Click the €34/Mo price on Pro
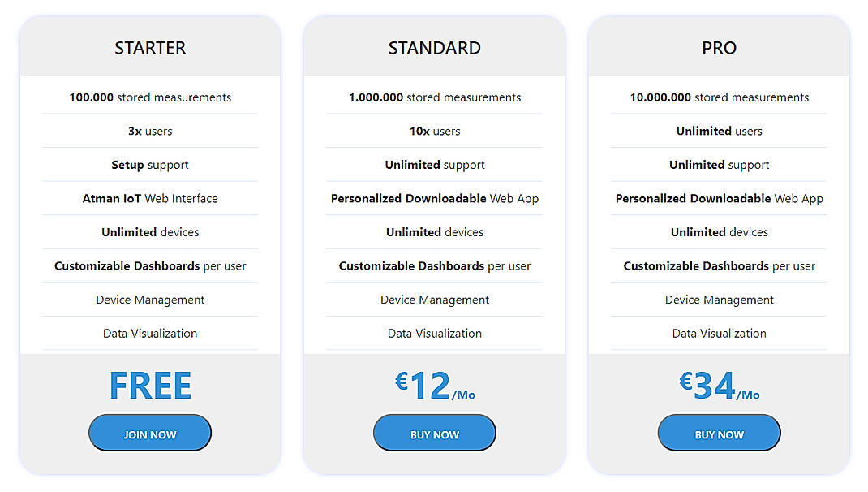The image size is (868, 492). 719,385
